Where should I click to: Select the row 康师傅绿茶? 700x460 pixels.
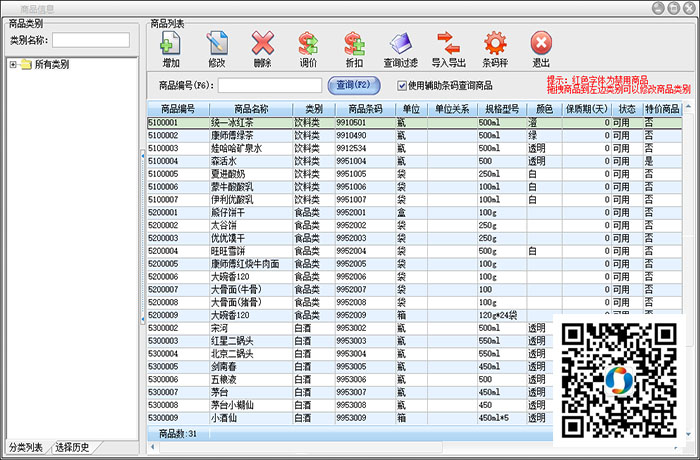(414, 135)
